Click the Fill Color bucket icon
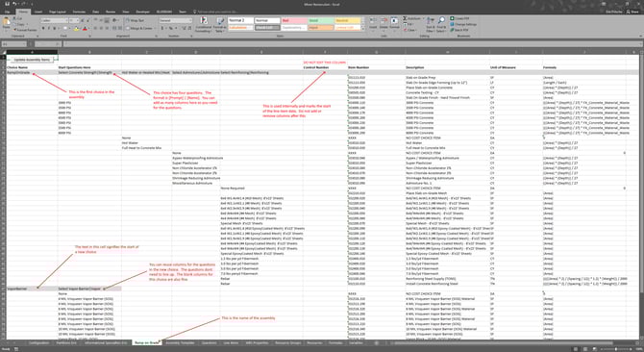Screen dimensions: 644x352 (x=76, y=29)
